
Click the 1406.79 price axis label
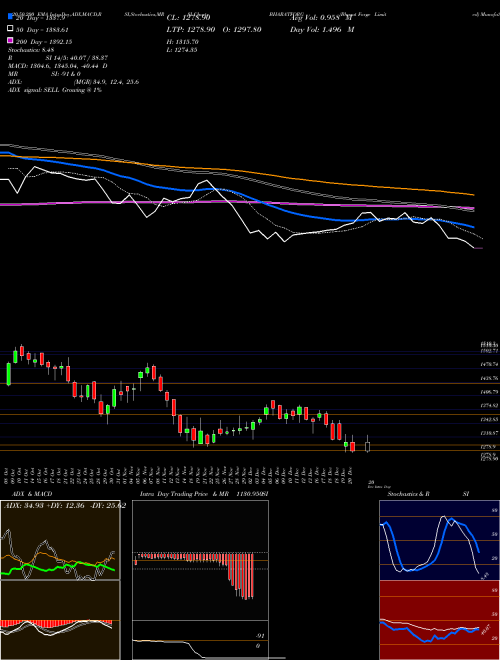[490, 392]
